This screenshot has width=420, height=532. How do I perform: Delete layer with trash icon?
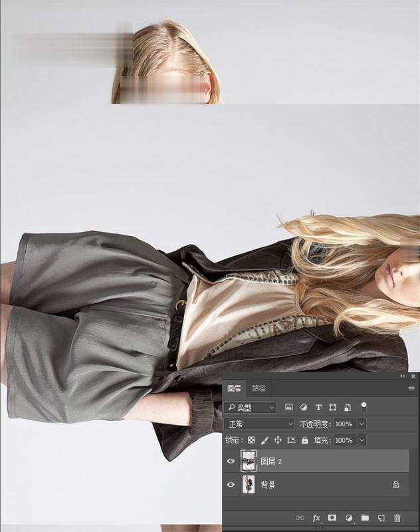pyautogui.click(x=397, y=518)
